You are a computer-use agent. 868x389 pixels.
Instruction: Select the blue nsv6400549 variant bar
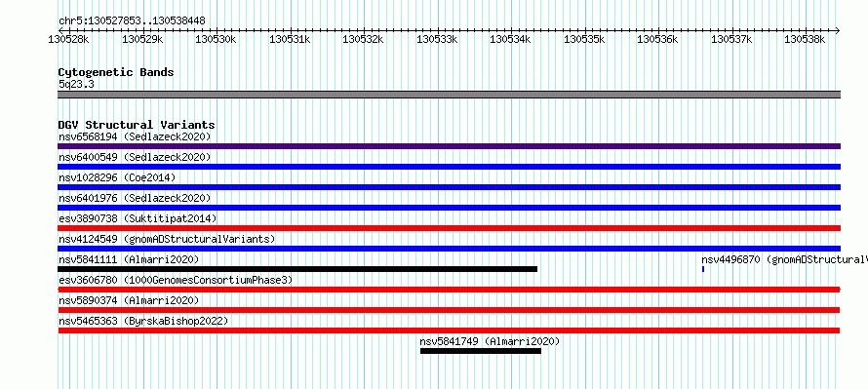pyautogui.click(x=449, y=167)
